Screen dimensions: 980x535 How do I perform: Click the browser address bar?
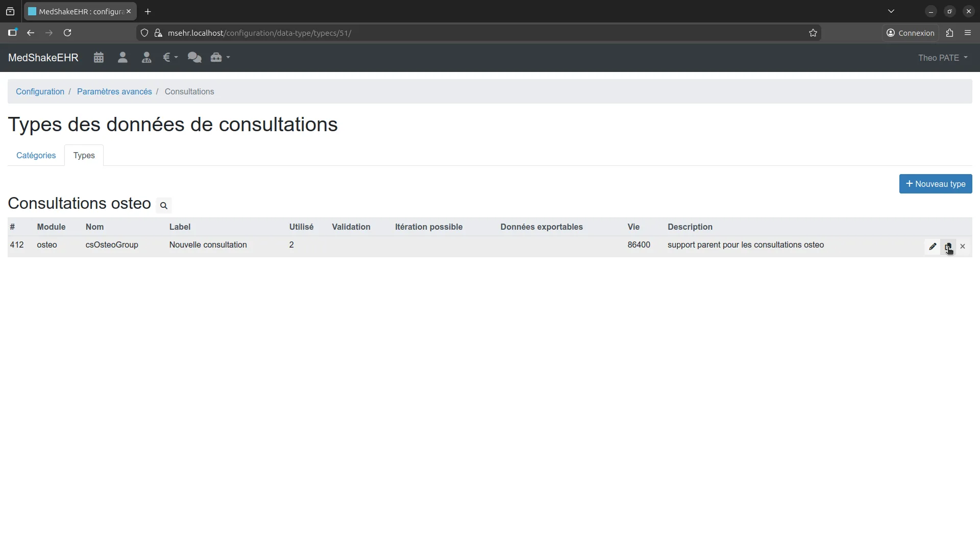[408, 33]
